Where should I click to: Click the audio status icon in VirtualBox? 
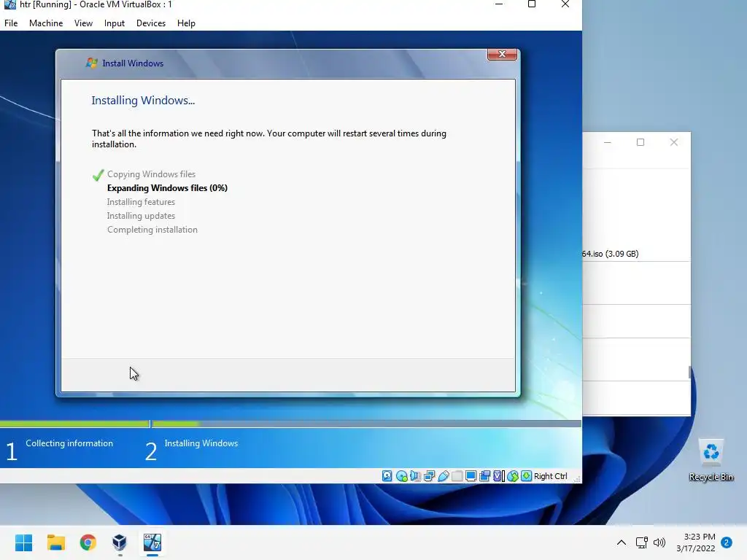[x=415, y=475]
